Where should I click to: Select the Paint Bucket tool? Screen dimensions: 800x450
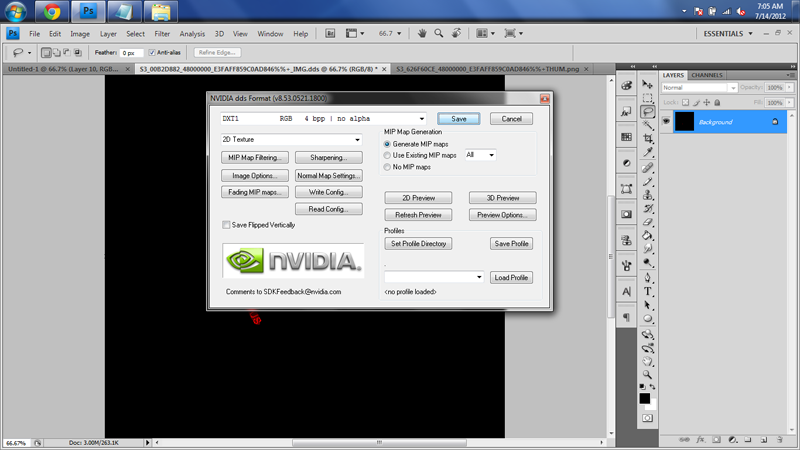(x=647, y=235)
